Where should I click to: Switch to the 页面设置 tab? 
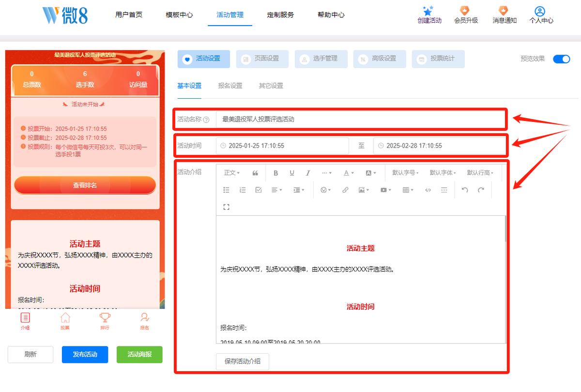[262, 59]
